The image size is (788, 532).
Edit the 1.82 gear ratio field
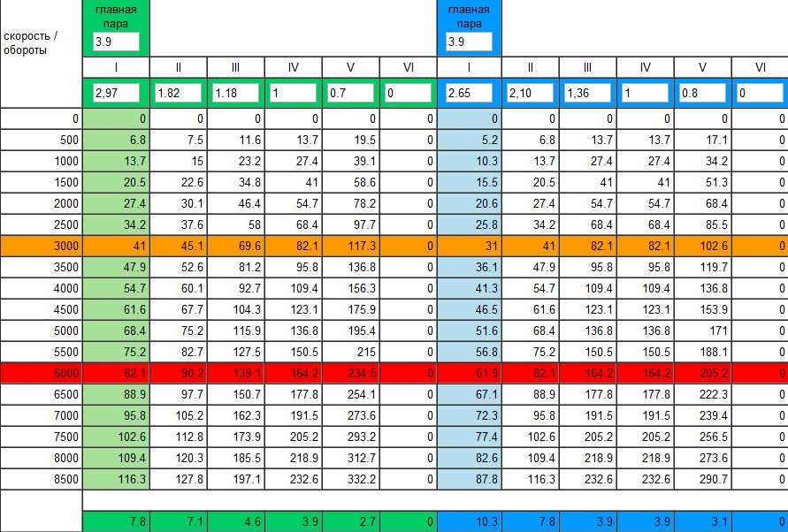pyautogui.click(x=179, y=93)
